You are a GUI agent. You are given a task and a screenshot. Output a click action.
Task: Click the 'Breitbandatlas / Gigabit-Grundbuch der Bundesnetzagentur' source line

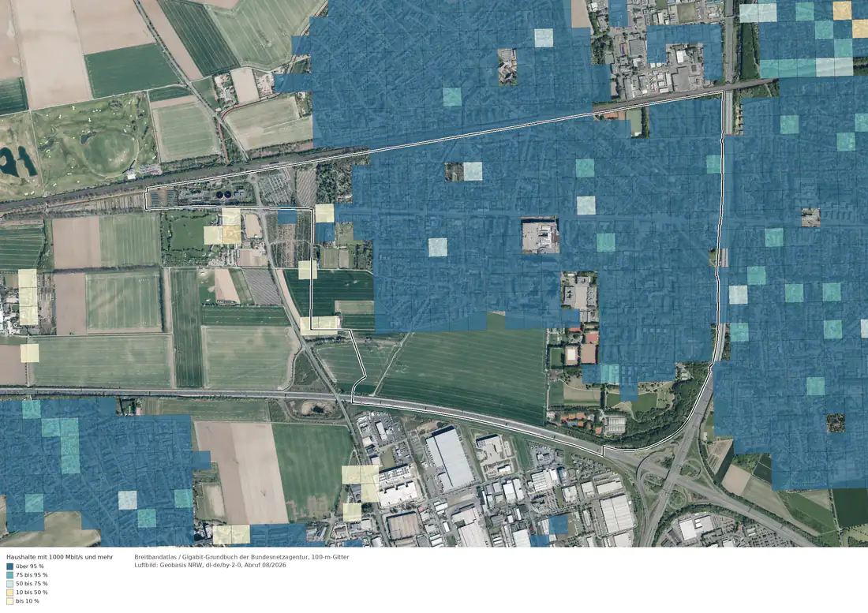[x=242, y=557]
